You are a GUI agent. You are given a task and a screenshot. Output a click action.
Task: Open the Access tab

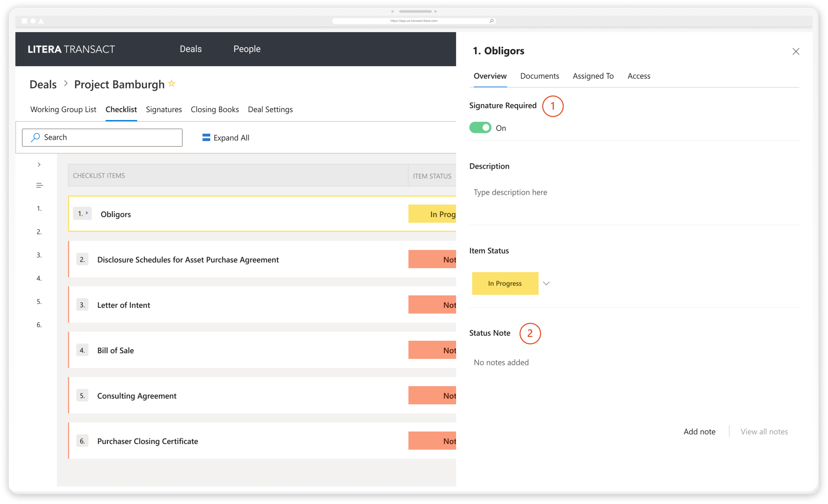639,76
